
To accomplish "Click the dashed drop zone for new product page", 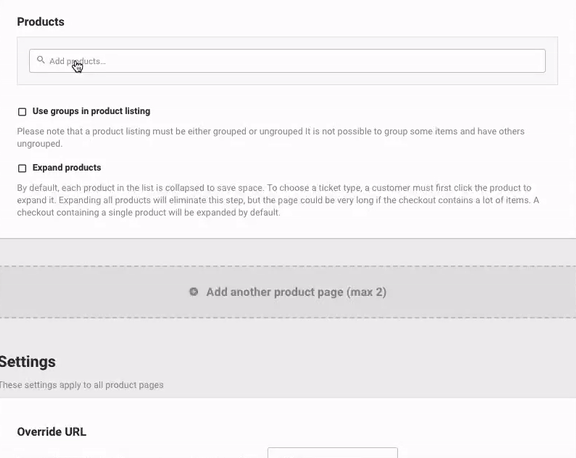I will (x=288, y=292).
